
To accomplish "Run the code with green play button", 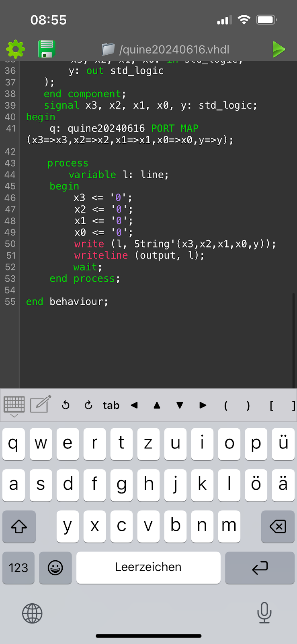I will (279, 50).
